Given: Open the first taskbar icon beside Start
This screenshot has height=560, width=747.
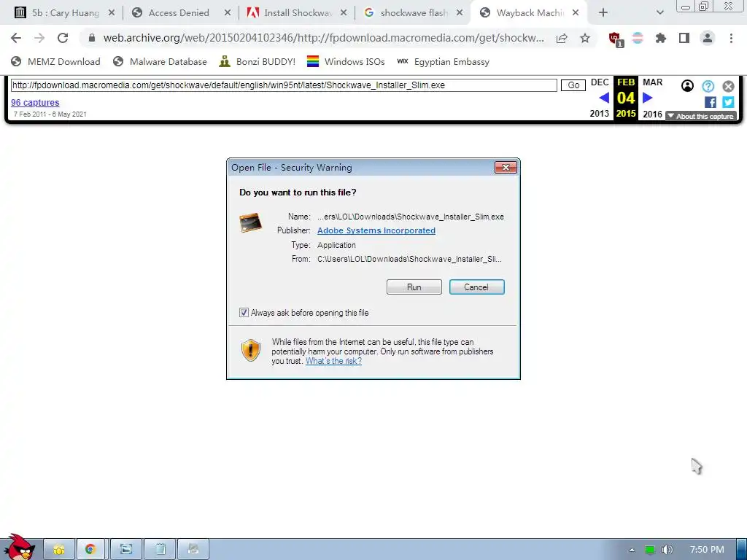Looking at the screenshot, I should coord(59,550).
